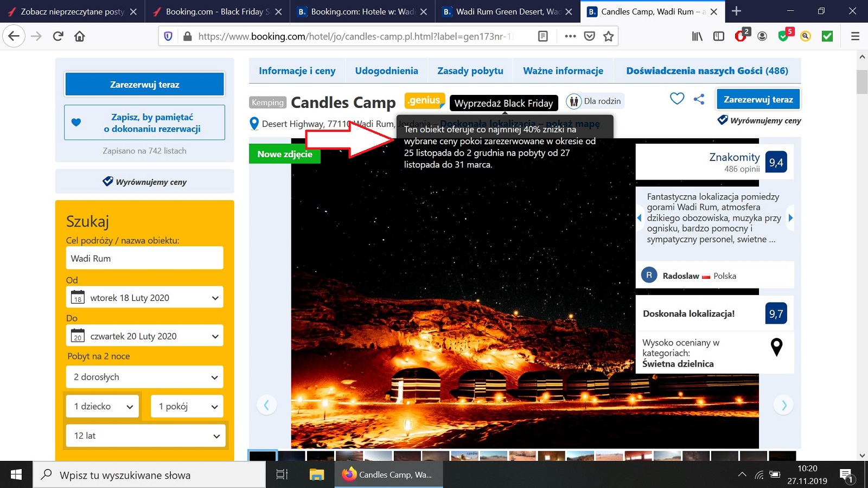Switch to Udogodnienia tab
The width and height of the screenshot is (868, 488).
[x=387, y=70]
